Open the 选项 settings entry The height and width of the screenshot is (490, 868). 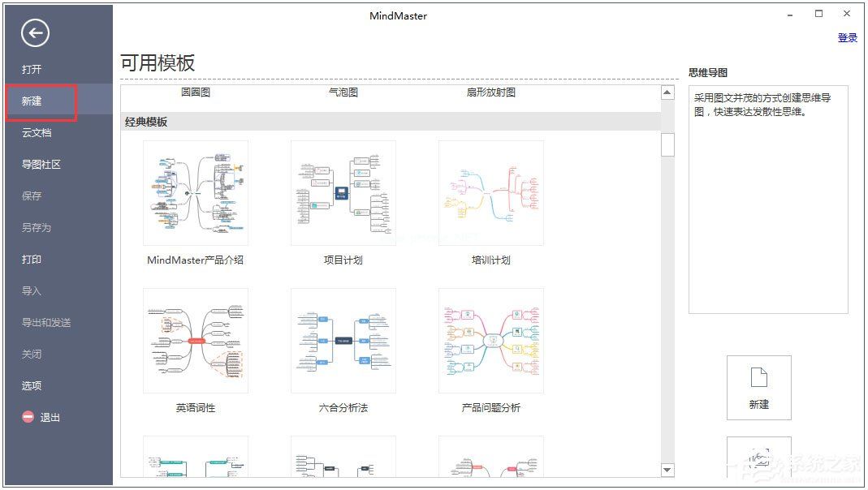tap(30, 385)
